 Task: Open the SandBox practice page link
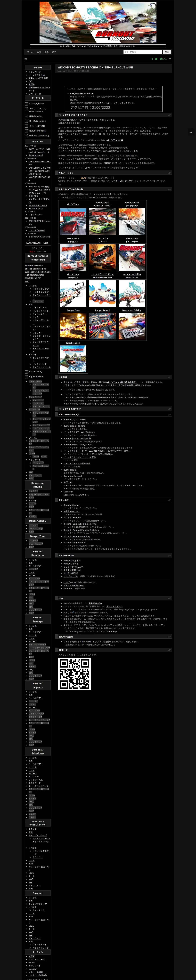click(x=68, y=588)
